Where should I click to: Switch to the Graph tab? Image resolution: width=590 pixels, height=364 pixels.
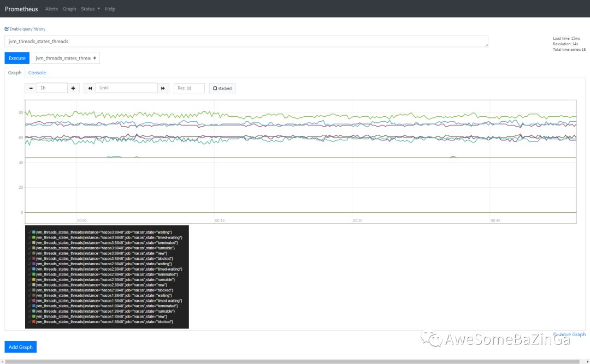pos(15,73)
